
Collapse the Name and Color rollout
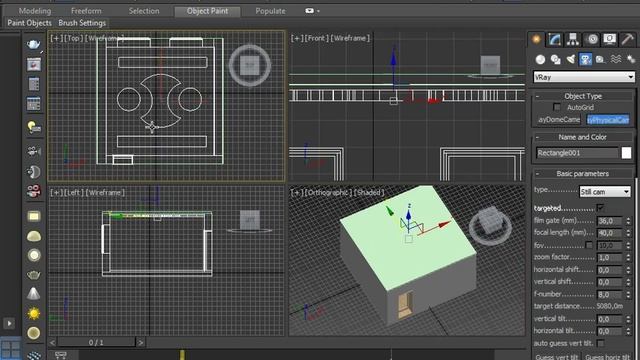pos(582,137)
